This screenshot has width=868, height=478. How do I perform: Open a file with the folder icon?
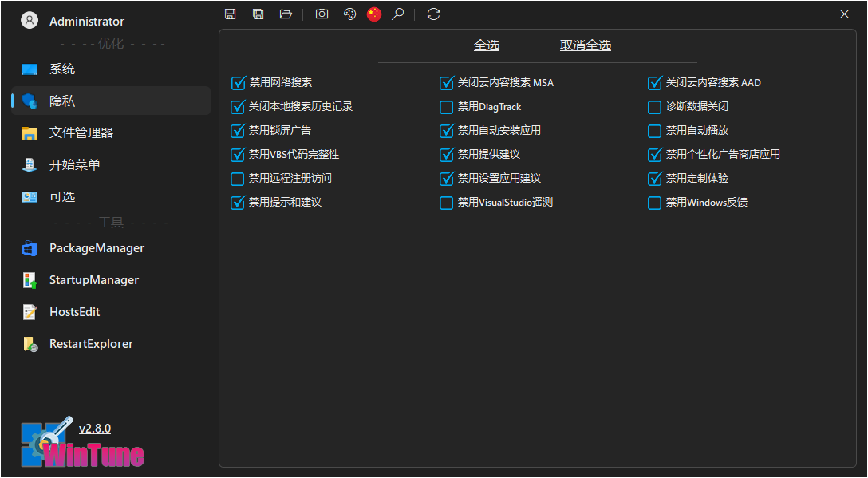pyautogui.click(x=286, y=14)
